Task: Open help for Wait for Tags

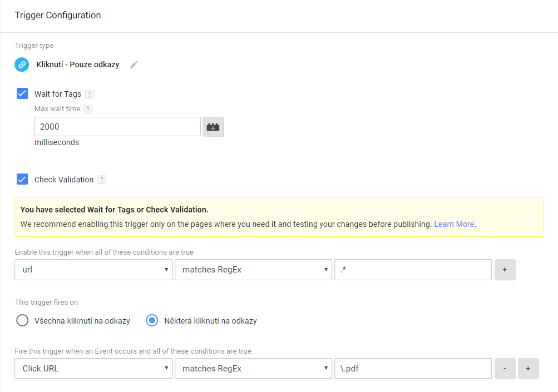Action: [x=90, y=95]
